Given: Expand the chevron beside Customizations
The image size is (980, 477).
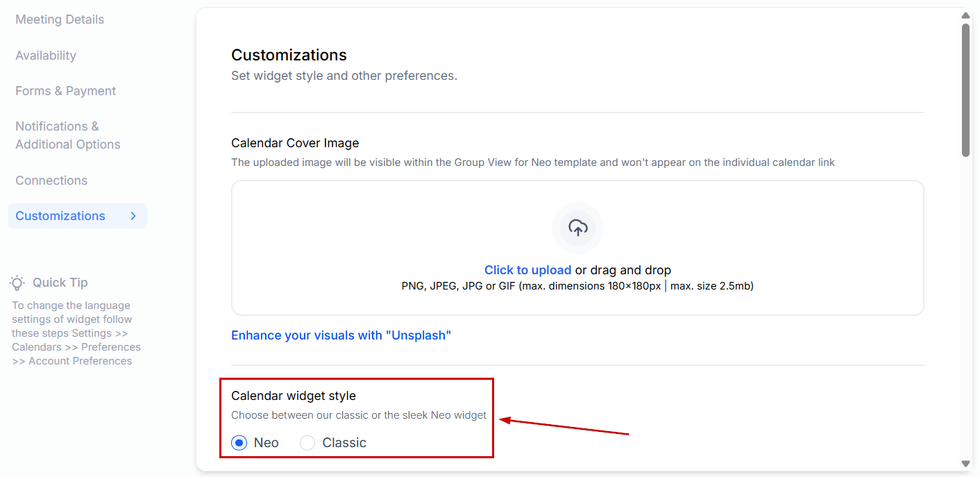Looking at the screenshot, I should point(133,216).
